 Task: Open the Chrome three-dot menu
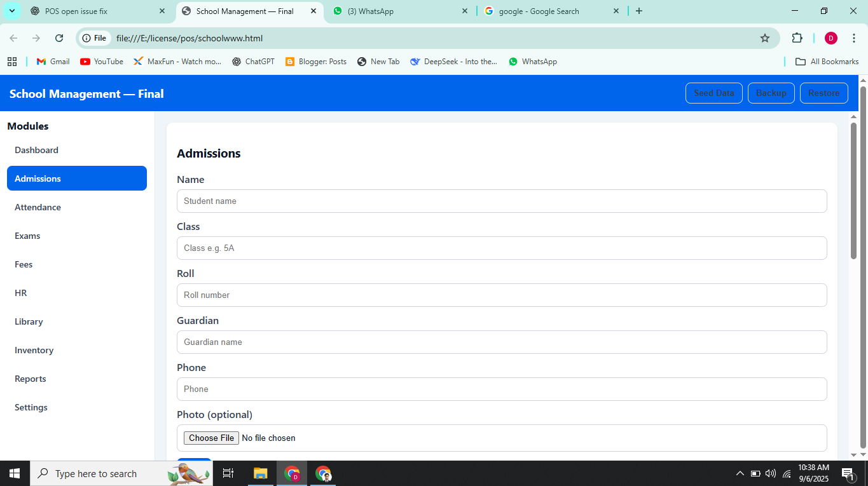(854, 38)
